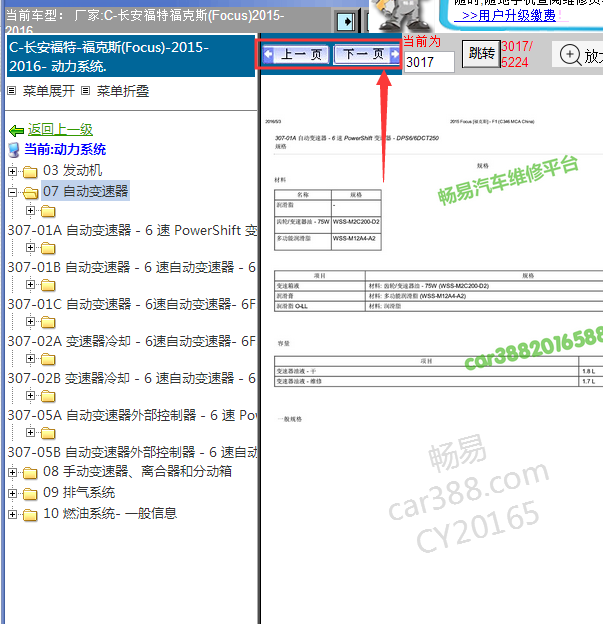603x624 pixels.
Task: Click folder icon above 307-01C entry
Action: click(x=48, y=285)
